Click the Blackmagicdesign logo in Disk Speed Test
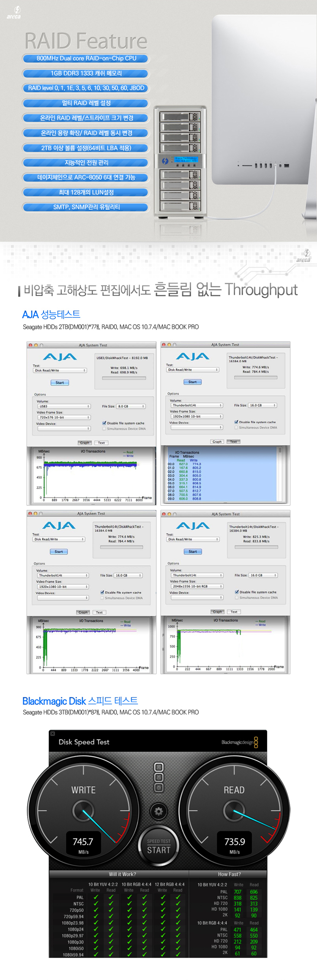This screenshot has height=980, width=317. 240,742
